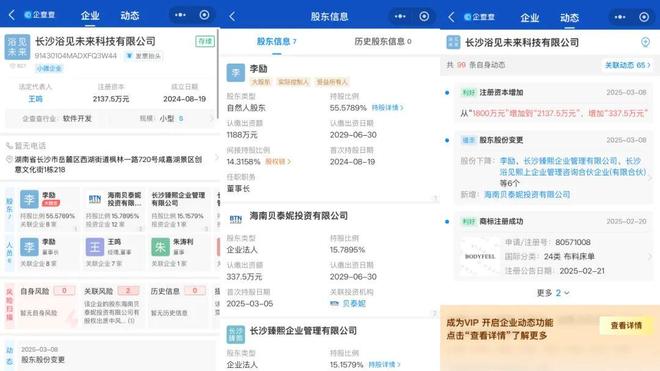This screenshot has height=371, width=660.
Task: Expand 更多 2 dynamics list
Action: click(x=553, y=293)
